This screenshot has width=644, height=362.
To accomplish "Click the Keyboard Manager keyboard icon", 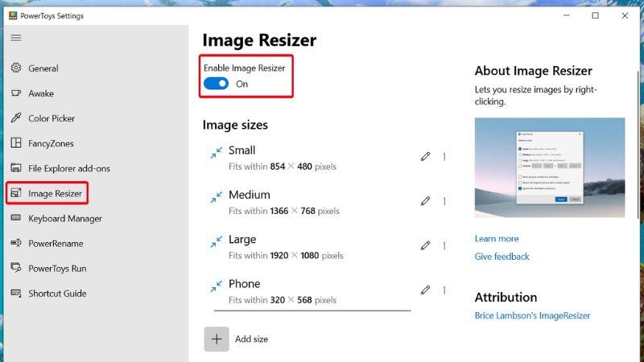I will tap(16, 218).
